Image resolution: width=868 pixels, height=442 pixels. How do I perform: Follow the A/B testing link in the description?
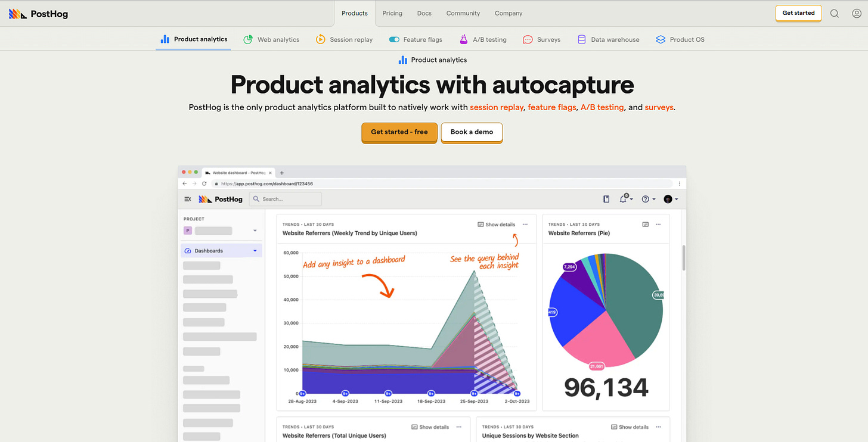pos(602,108)
